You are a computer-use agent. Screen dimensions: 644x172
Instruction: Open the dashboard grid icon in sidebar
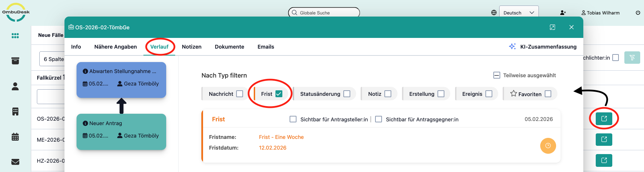tap(15, 36)
